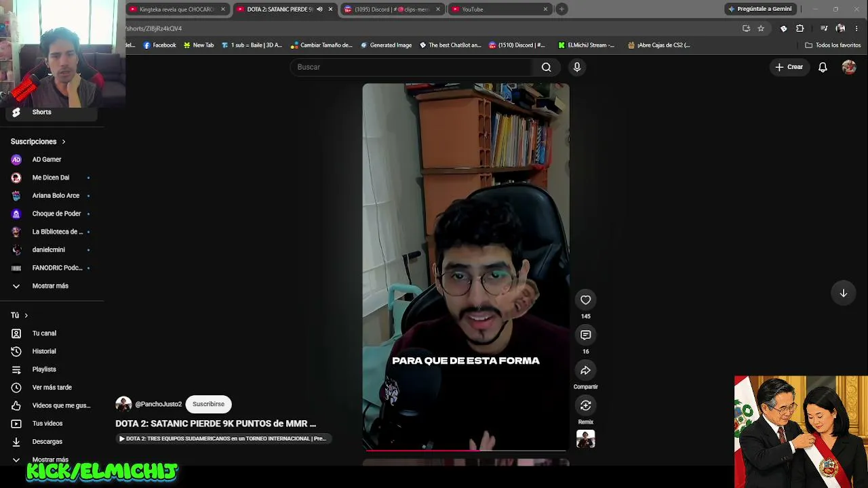Mute the DOTA 2 tab audio

pos(319,9)
